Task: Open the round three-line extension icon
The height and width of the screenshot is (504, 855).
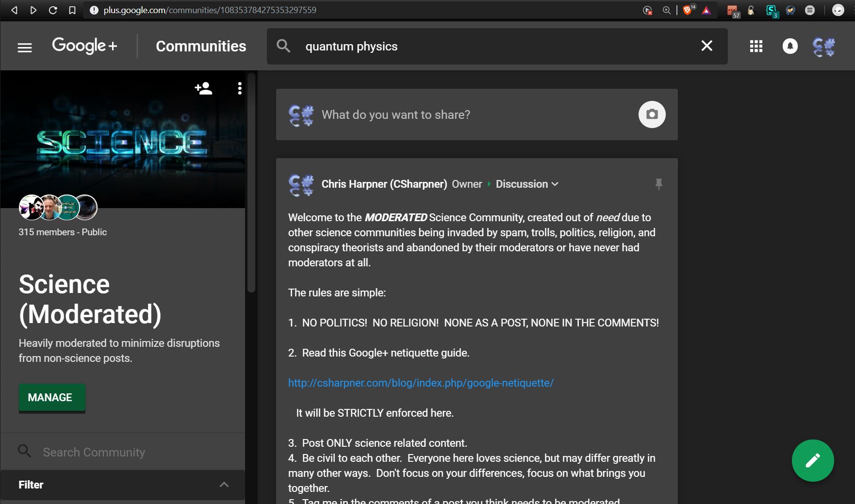Action: [810, 10]
